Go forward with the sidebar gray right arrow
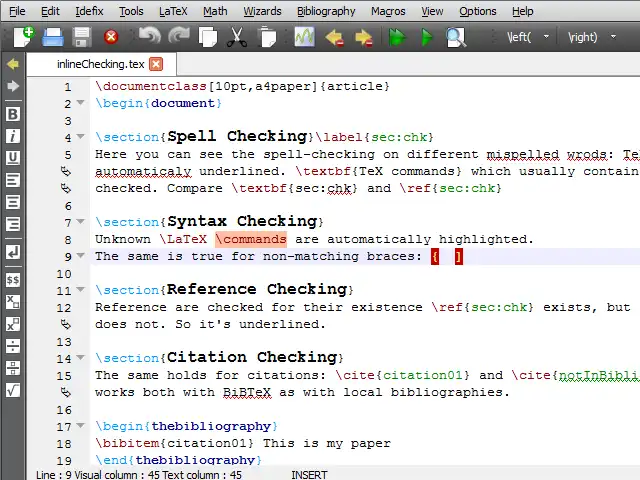Viewport: 640px width, 480px height. (13, 86)
